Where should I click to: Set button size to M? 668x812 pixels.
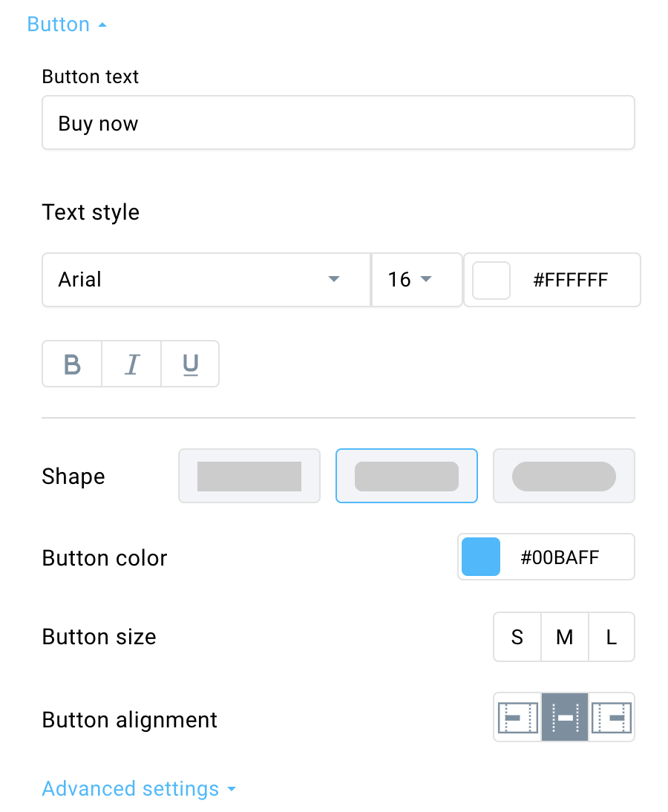click(564, 637)
